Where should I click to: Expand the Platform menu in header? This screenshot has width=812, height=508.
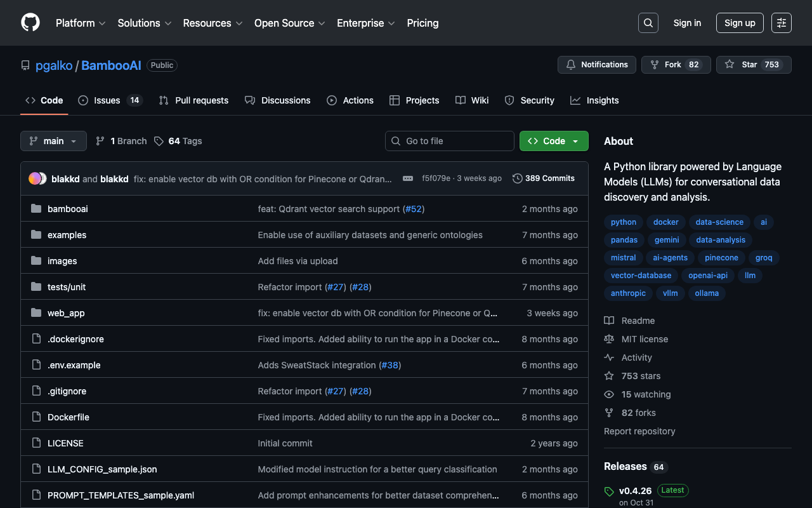[80, 23]
